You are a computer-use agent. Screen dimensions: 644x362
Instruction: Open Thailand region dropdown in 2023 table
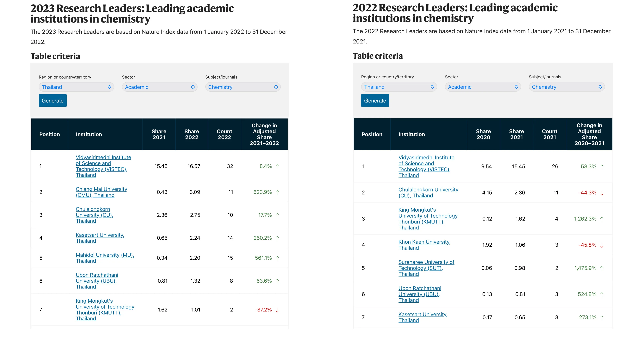(x=76, y=87)
